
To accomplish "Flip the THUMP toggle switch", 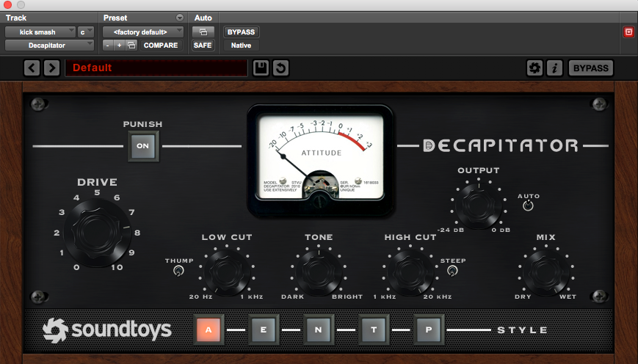I will [x=178, y=271].
